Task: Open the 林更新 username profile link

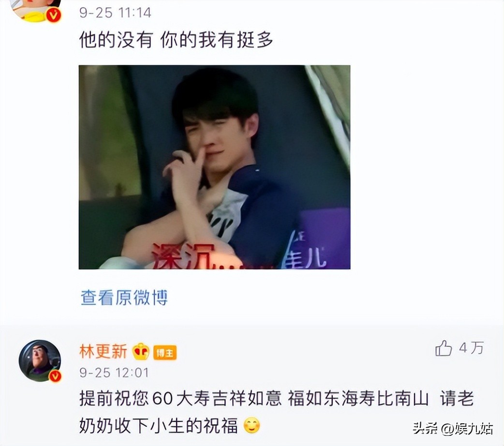Action: [103, 351]
